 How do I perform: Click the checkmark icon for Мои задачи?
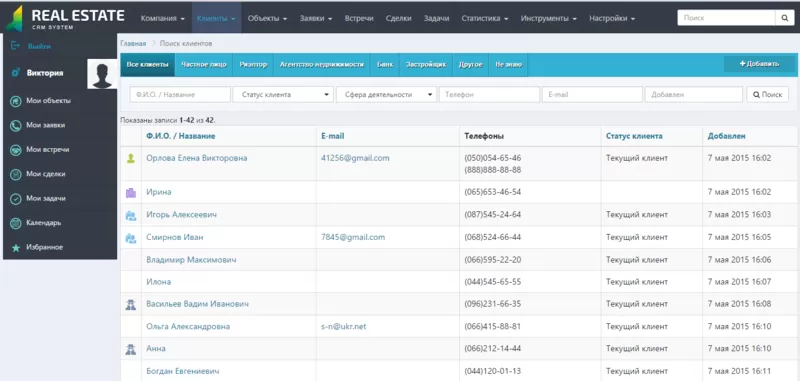point(16,199)
